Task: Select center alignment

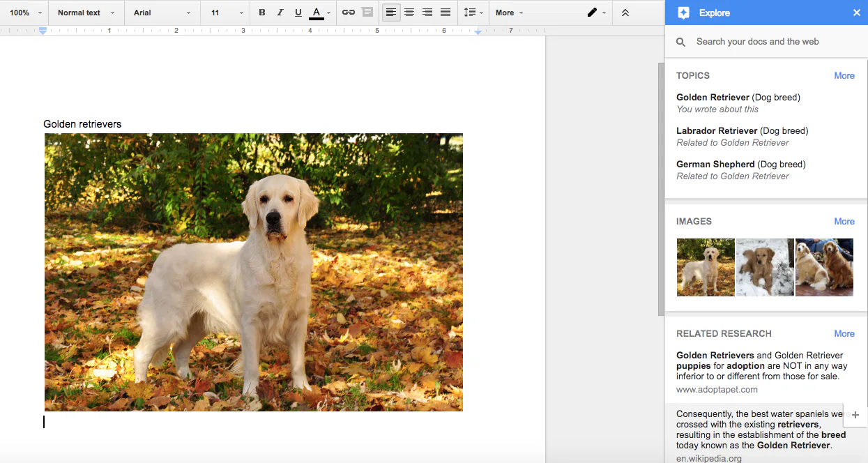Action: tap(409, 13)
